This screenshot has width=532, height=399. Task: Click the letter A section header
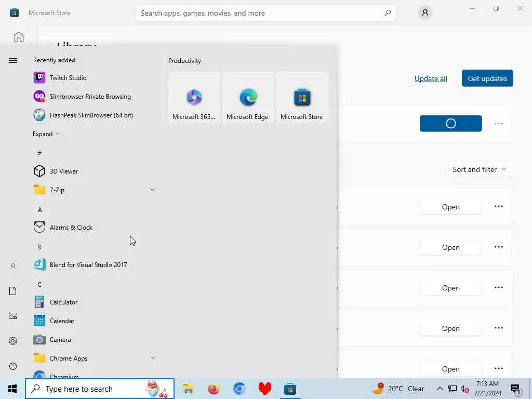click(x=39, y=209)
